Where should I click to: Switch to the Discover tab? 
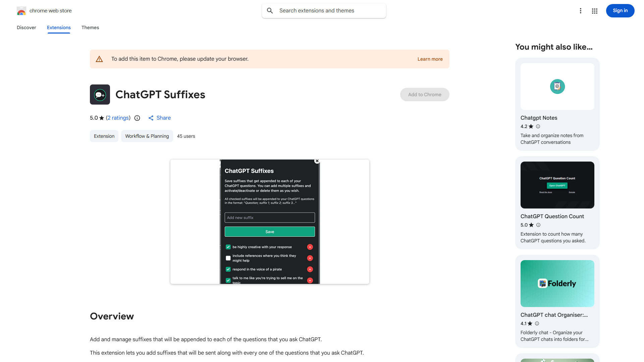click(26, 27)
